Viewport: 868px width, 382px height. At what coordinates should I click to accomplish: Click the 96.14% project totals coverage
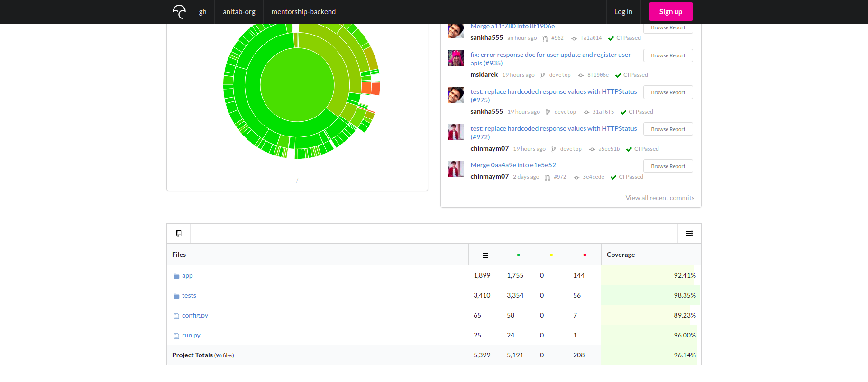click(685, 355)
